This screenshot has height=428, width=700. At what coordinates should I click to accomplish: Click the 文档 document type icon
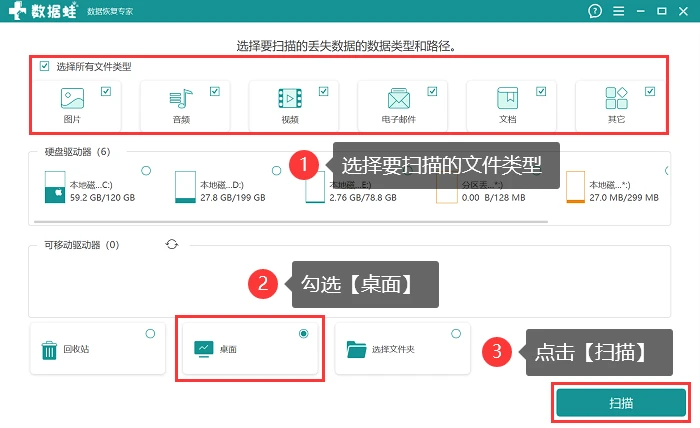click(x=508, y=98)
